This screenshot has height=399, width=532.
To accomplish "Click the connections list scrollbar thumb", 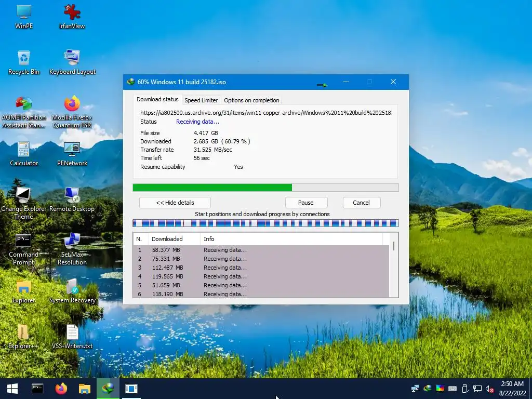I will pos(394,246).
